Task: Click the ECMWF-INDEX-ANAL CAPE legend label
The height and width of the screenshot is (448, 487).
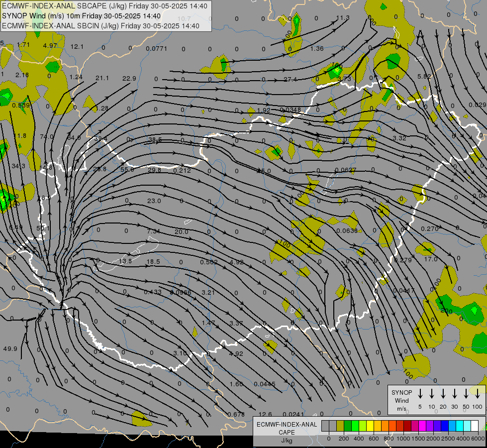Action: pyautogui.click(x=287, y=428)
